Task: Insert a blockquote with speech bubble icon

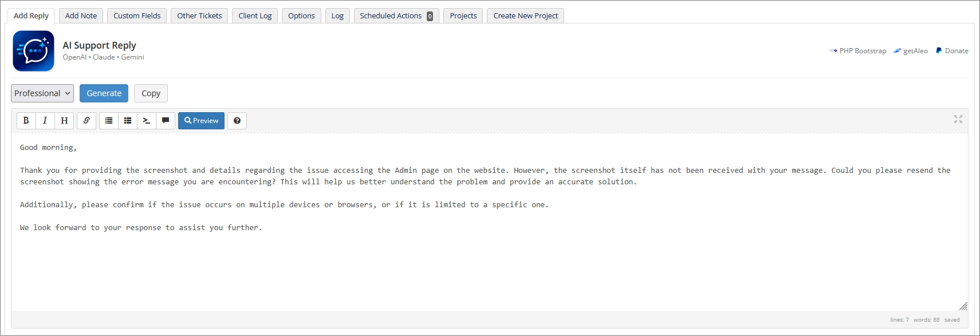Action: click(166, 121)
